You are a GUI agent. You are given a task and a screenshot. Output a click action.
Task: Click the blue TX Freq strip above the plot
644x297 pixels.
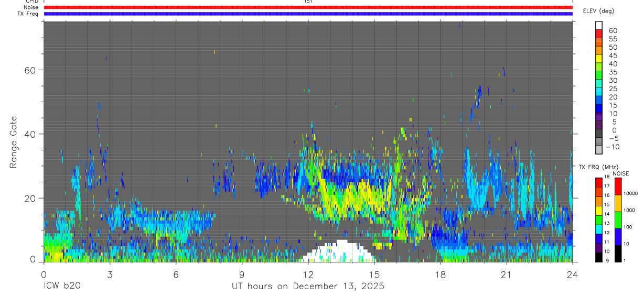(x=308, y=14)
